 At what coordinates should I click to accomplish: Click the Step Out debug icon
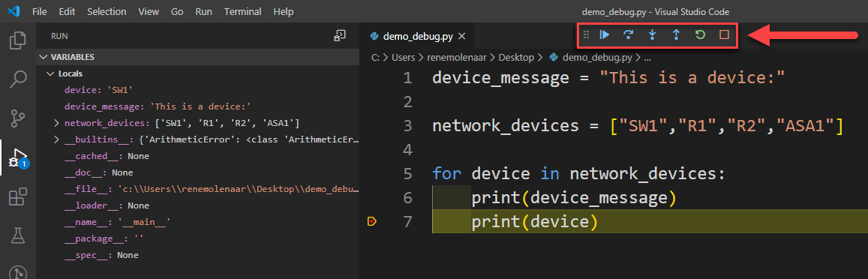[676, 34]
